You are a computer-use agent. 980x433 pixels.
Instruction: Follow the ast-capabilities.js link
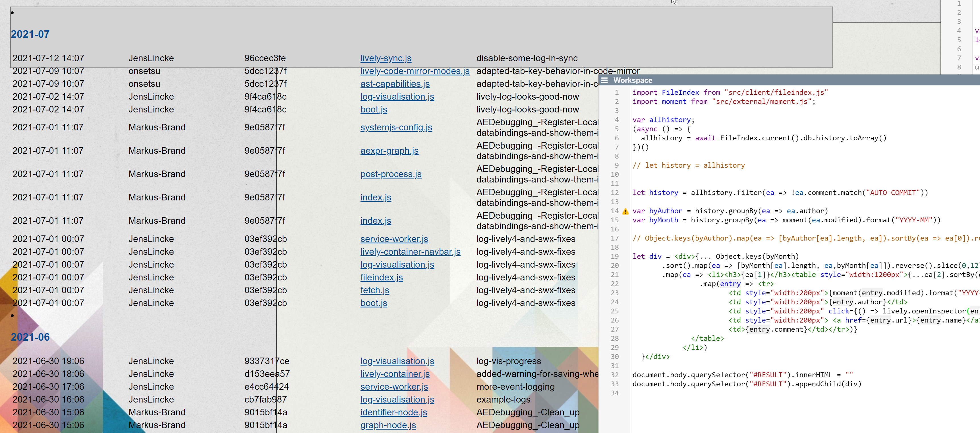(395, 84)
